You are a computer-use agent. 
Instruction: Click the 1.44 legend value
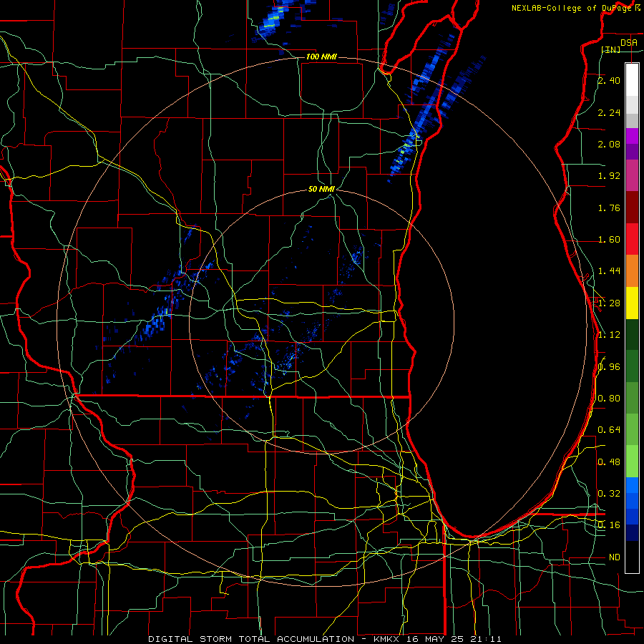[609, 271]
